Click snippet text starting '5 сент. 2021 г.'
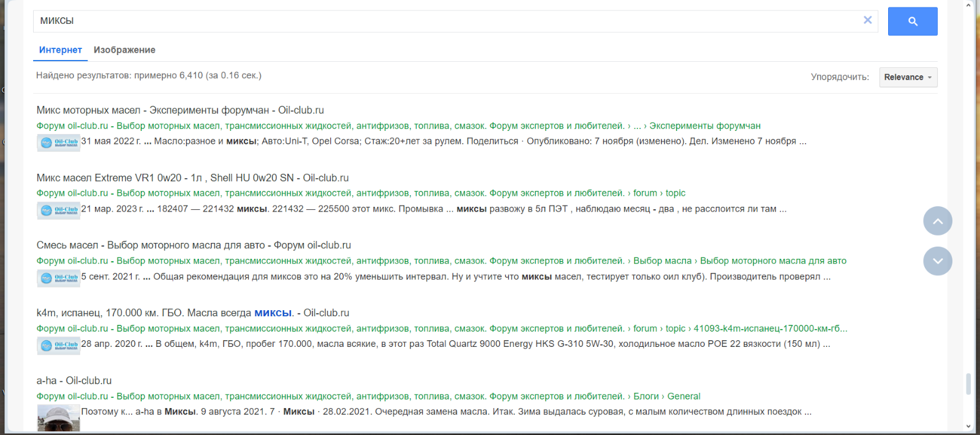This screenshot has width=980, height=435. click(x=456, y=277)
